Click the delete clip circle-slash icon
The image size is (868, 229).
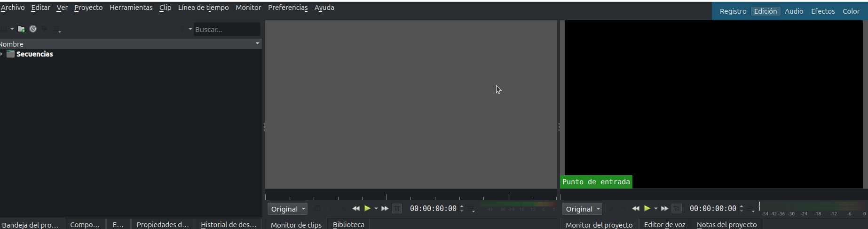click(33, 29)
